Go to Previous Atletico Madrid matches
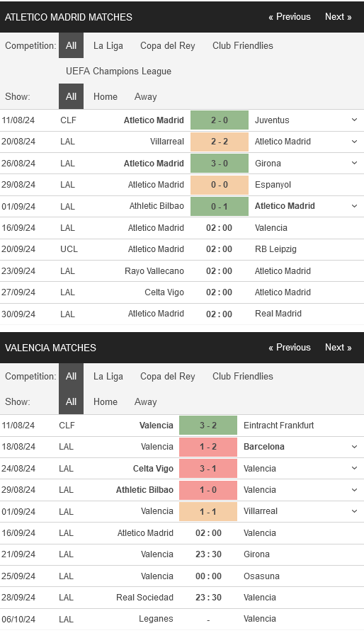Screen dimensions: 364x633 [x=290, y=17]
